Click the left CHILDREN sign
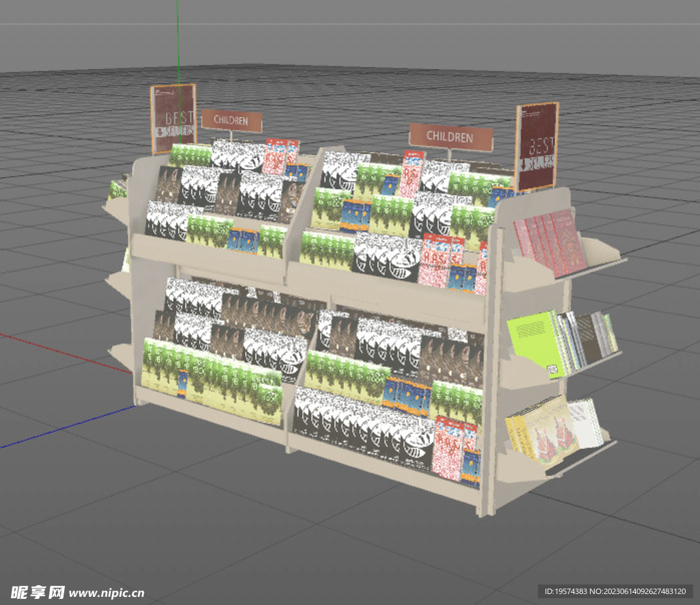 point(231,120)
